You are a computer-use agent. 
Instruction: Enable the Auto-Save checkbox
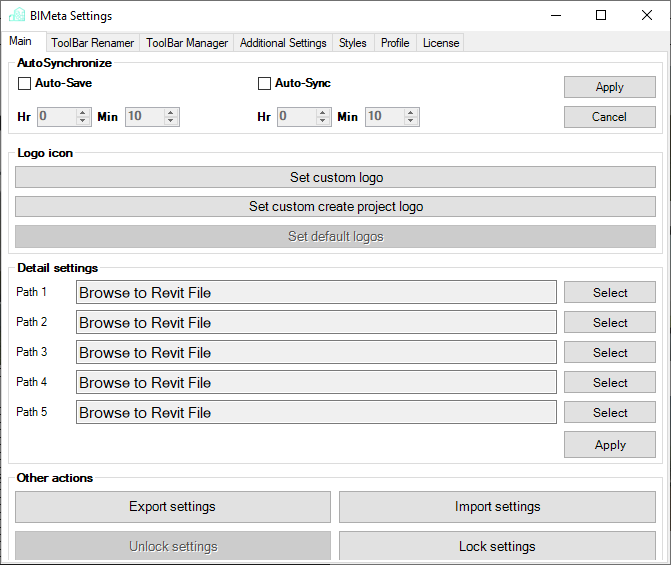tap(25, 84)
